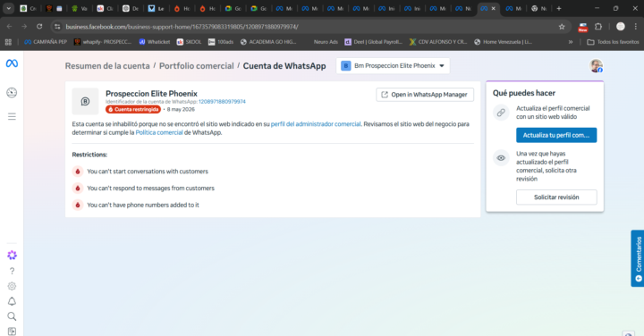The width and height of the screenshot is (644, 336).
Task: Click the eye icon under Qué puedes hacer
Action: [501, 158]
